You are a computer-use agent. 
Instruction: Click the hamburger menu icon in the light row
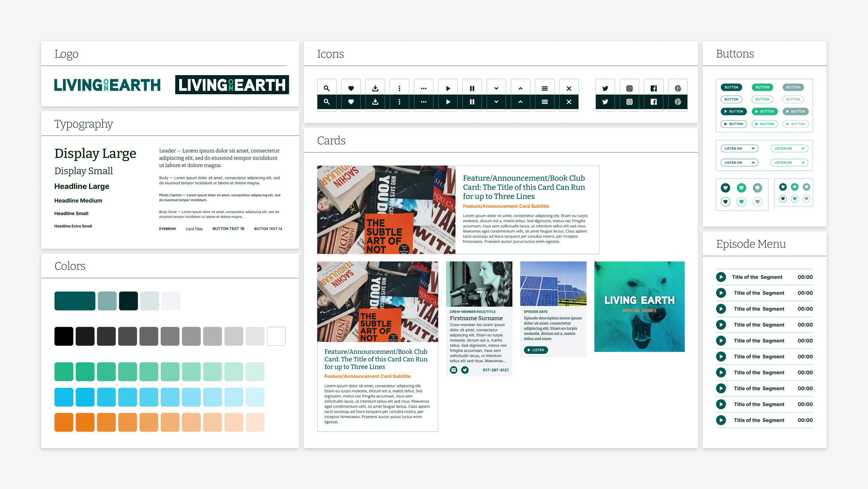[544, 88]
